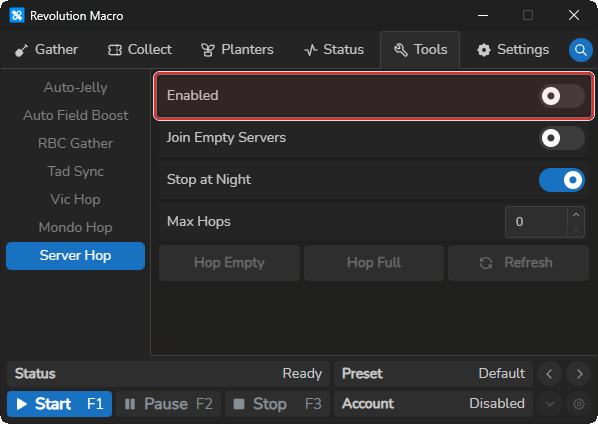Select Vic Hop in the sidebar
This screenshot has height=424, width=598.
point(76,199)
